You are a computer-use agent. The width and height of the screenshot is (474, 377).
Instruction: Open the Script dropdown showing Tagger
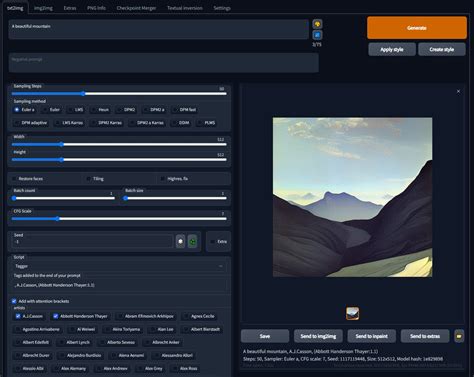[119, 266]
